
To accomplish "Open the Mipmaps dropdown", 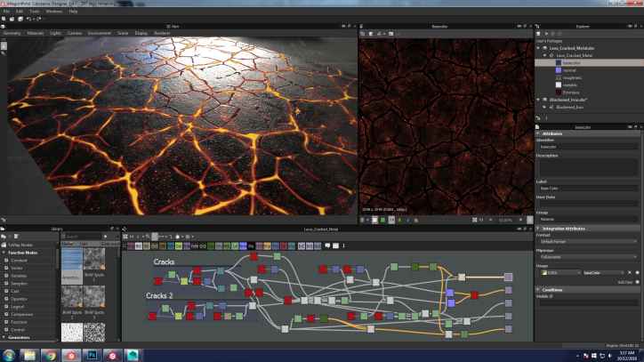I will pos(587,257).
